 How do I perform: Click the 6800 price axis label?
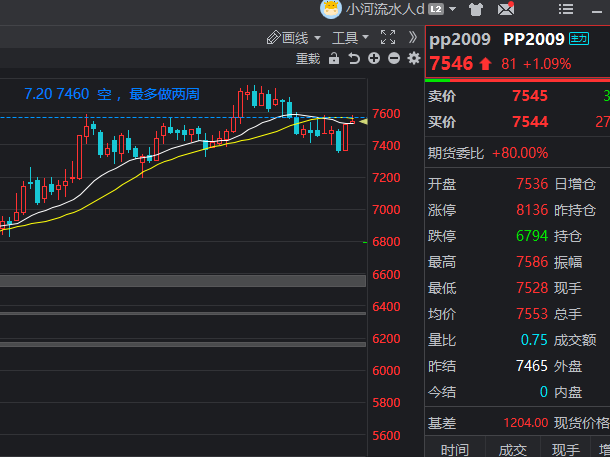(x=386, y=242)
